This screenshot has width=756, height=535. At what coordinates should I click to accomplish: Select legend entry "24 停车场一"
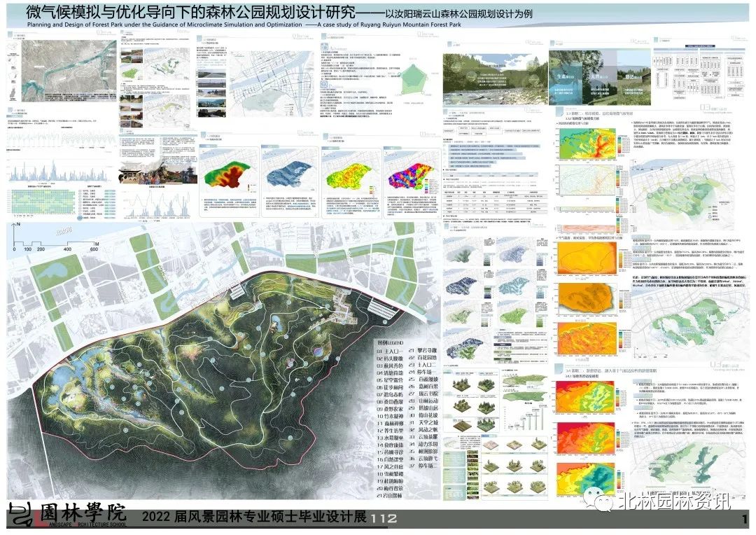point(423,373)
